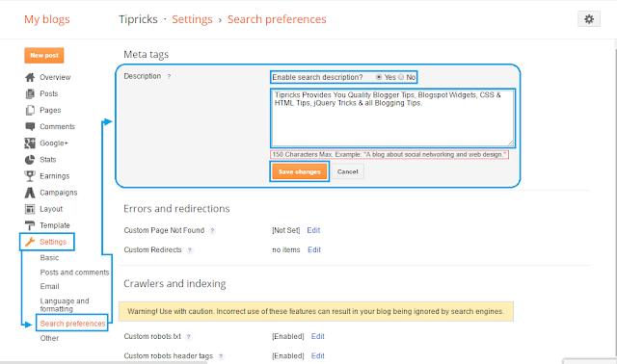The height and width of the screenshot is (364, 617).
Task: Click the Campaigns AdWords icon
Action: [x=30, y=193]
